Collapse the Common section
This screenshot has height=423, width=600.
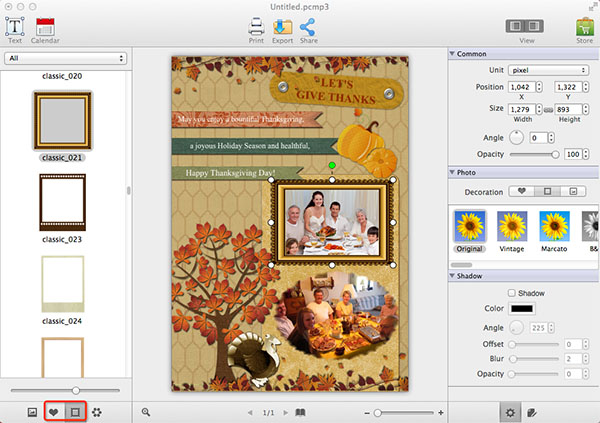(x=453, y=53)
